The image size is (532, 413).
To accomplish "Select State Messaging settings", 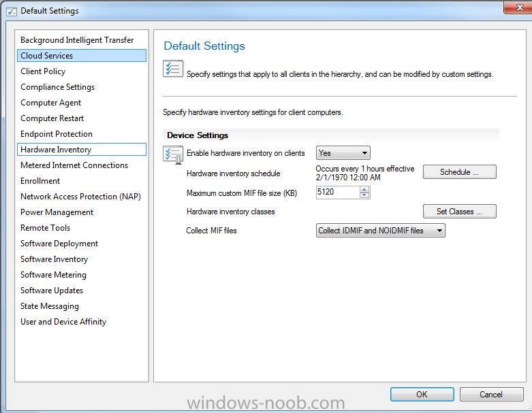I will (x=82, y=306).
